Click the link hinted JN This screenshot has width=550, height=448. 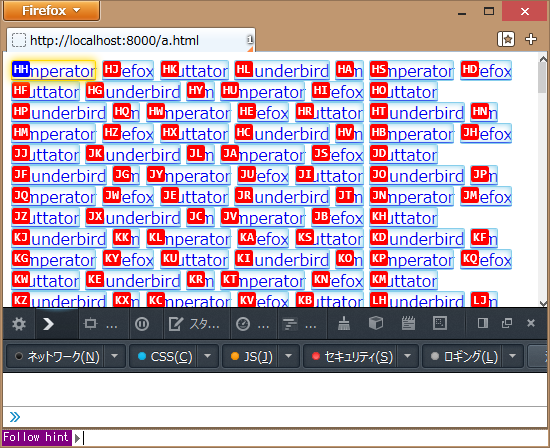412,197
